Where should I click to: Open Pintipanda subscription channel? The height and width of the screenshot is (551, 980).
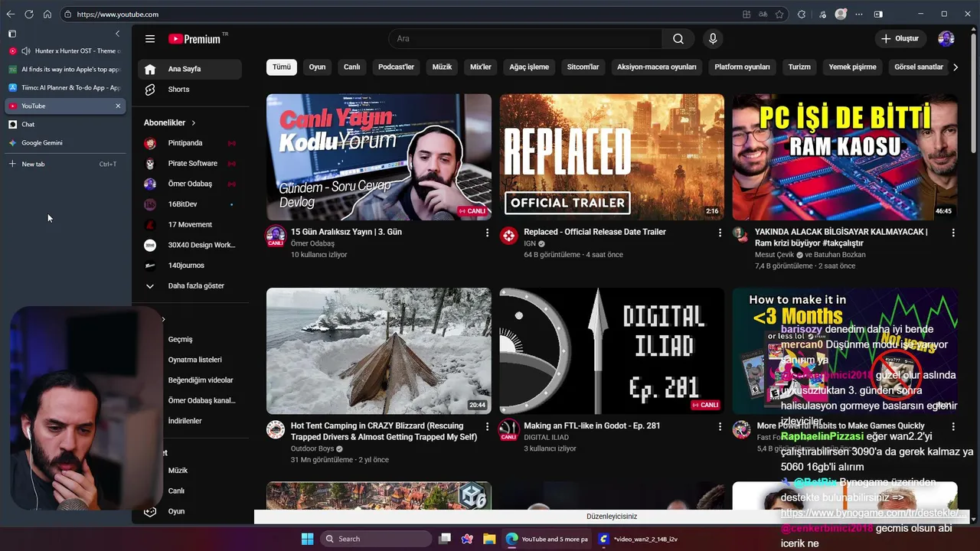[190, 143]
